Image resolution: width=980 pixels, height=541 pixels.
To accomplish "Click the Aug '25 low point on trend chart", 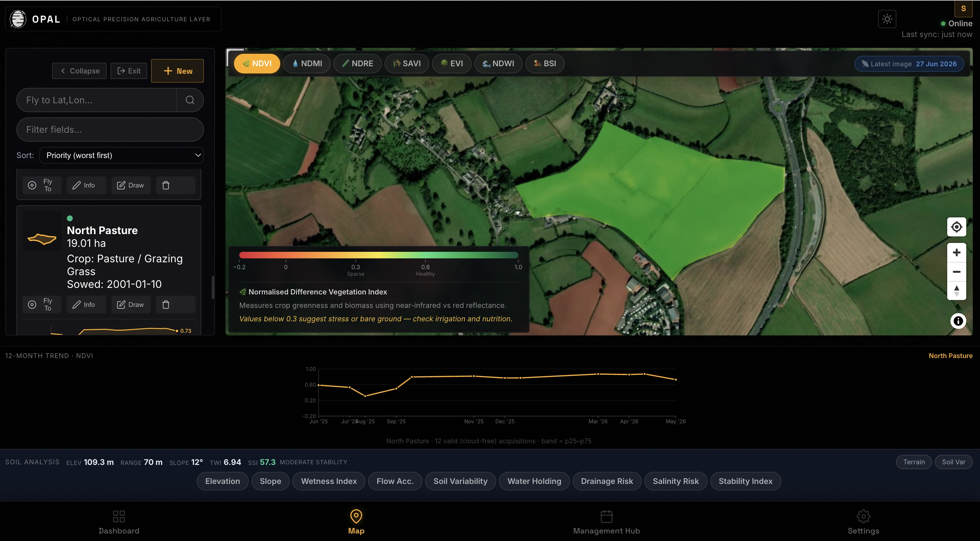I will tap(365, 396).
